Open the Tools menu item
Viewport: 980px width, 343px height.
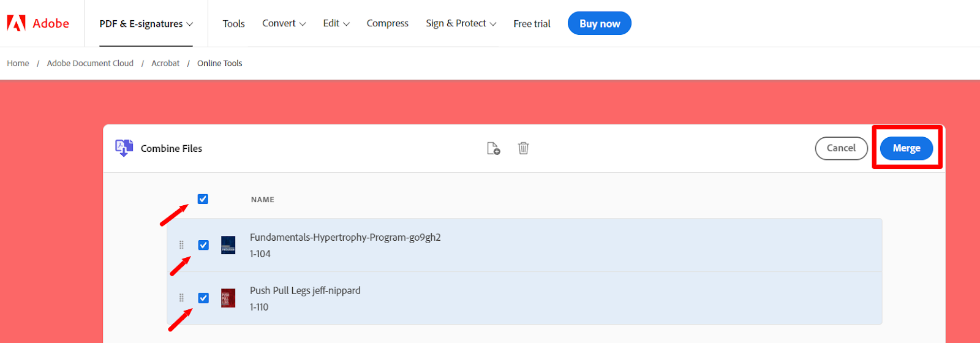click(233, 23)
